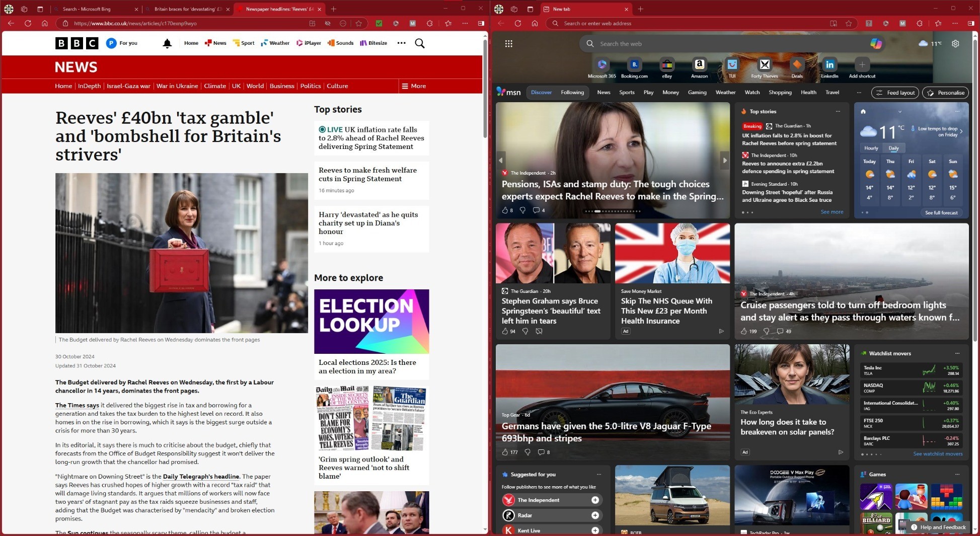Click See full forecast link
980x536 pixels.
click(941, 212)
